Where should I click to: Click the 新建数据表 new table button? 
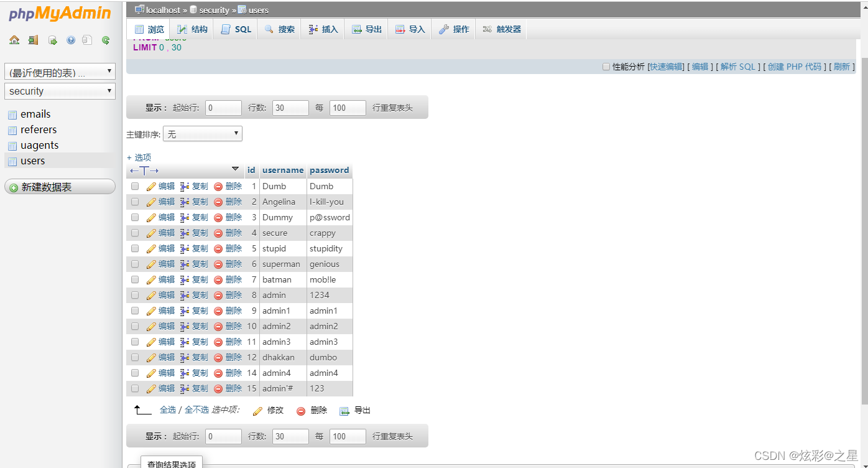point(60,187)
